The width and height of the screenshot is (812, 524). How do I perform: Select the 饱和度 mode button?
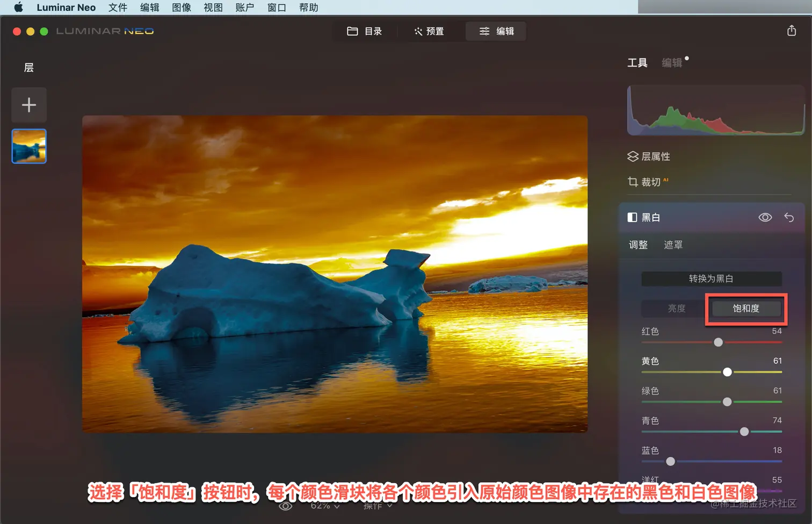(746, 308)
